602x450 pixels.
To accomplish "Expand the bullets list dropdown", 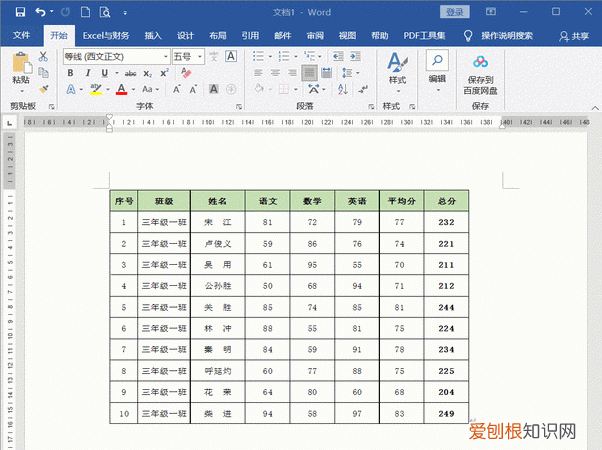I will 270,57.
